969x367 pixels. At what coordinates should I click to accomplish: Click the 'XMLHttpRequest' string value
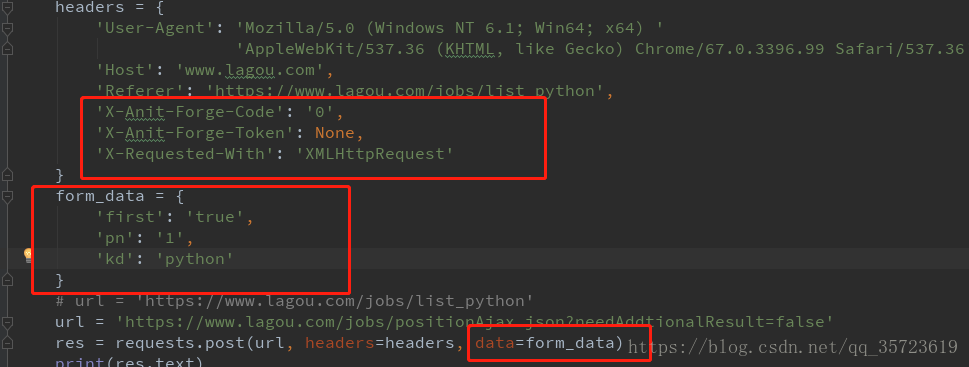(x=374, y=154)
